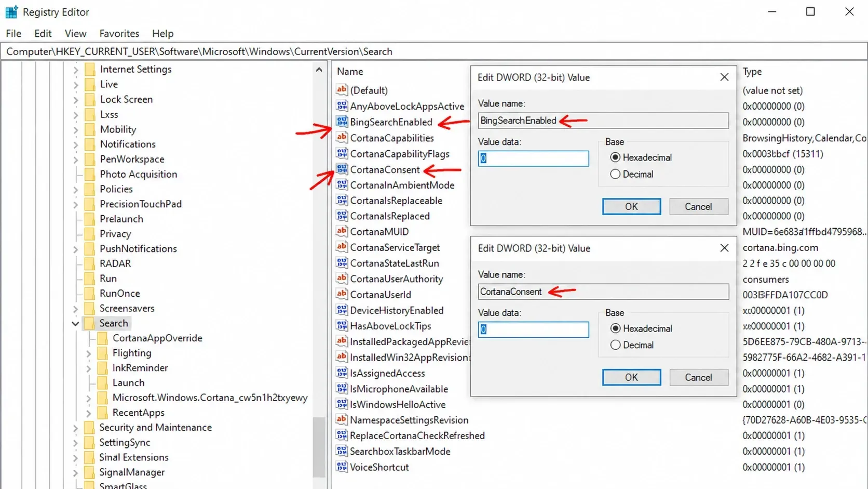Image resolution: width=868 pixels, height=489 pixels.
Task: Click the CortanaCapabilities string icon
Action: tap(342, 138)
